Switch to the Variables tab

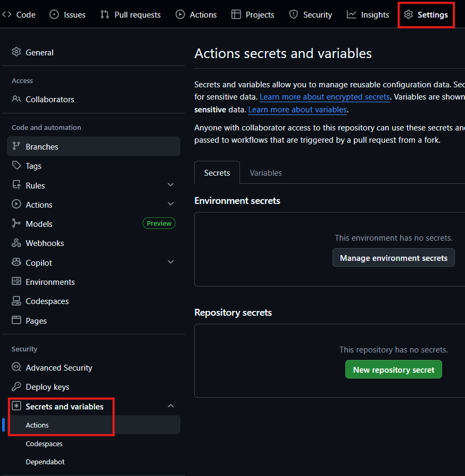[265, 173]
